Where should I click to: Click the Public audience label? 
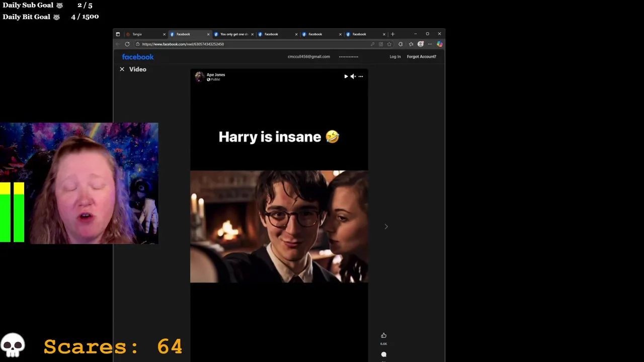click(x=214, y=79)
